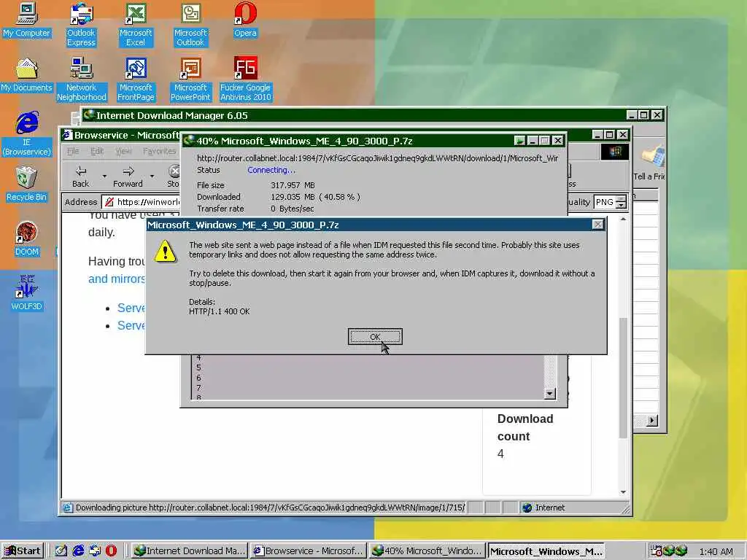747x560 pixels.
Task: Open the View menu in Browservice
Action: tap(123, 151)
